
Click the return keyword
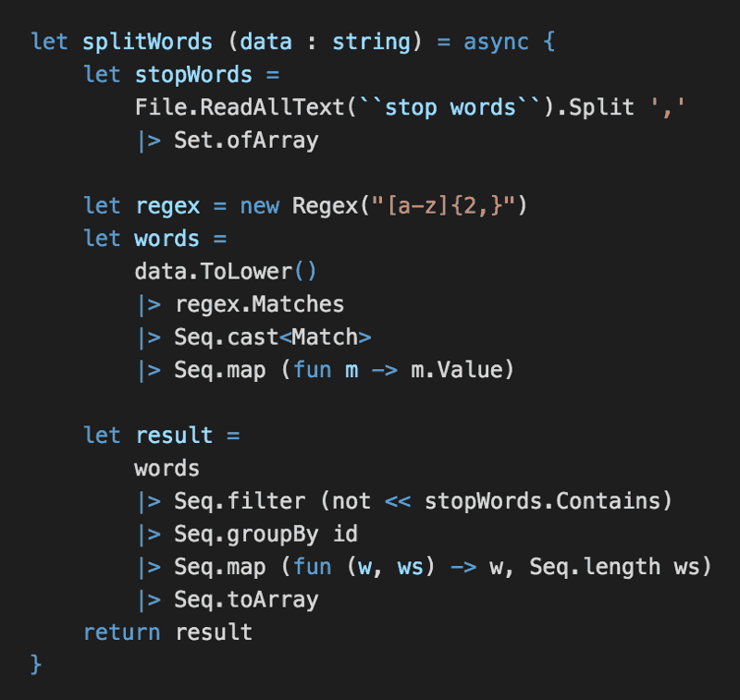[121, 632]
